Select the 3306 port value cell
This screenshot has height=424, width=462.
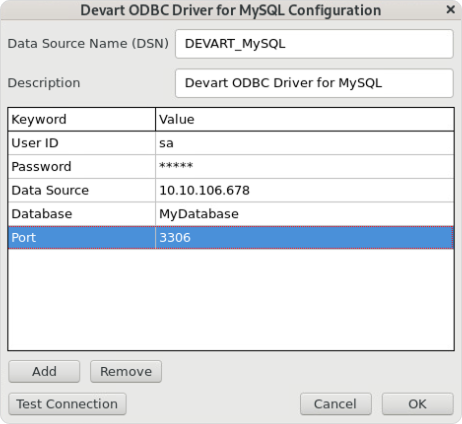click(305, 238)
